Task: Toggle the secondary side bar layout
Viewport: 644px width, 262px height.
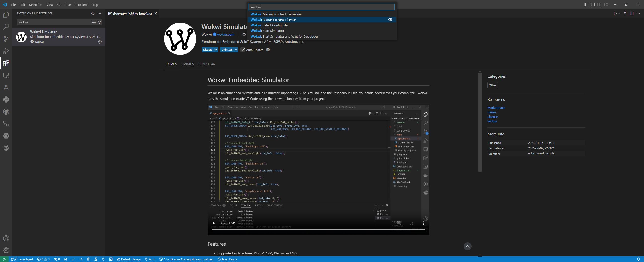Action: [599, 5]
